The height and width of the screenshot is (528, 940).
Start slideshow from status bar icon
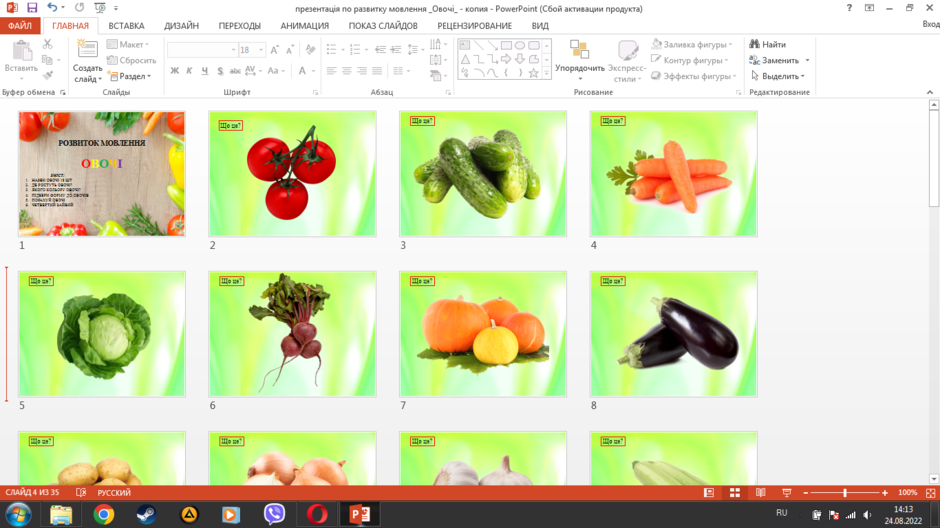point(787,493)
